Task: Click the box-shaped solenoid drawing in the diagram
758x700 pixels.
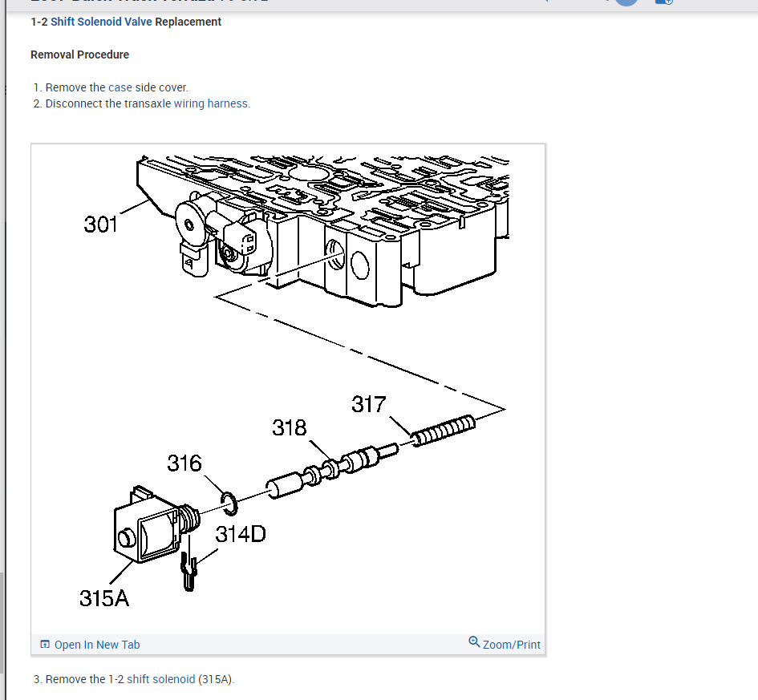Action: [x=147, y=526]
